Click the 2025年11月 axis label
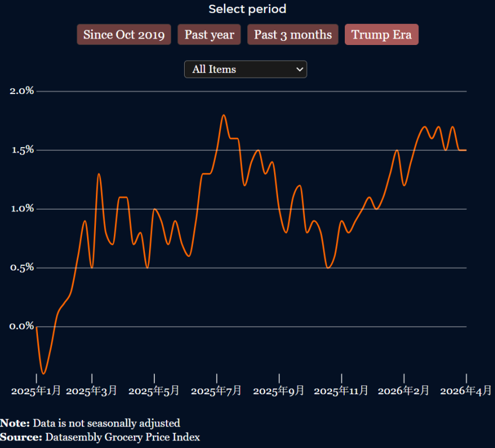The width and height of the screenshot is (495, 448). [x=341, y=391]
